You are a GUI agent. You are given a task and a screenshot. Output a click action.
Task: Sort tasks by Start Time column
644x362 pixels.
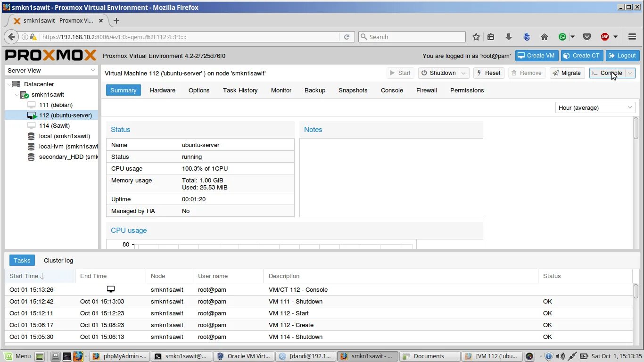click(40, 276)
